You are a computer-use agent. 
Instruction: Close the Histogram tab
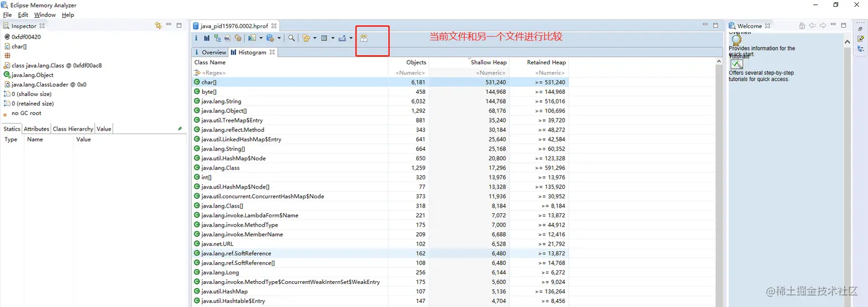tap(272, 52)
